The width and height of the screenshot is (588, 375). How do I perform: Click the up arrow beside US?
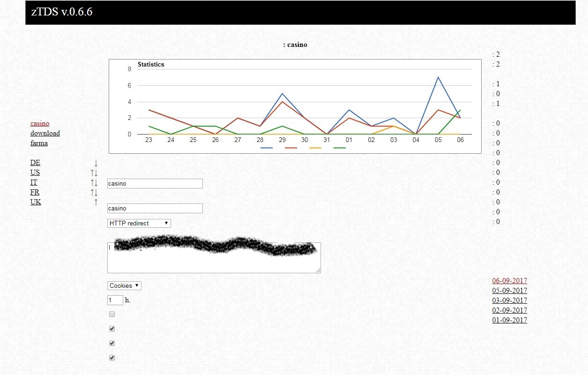(x=93, y=173)
